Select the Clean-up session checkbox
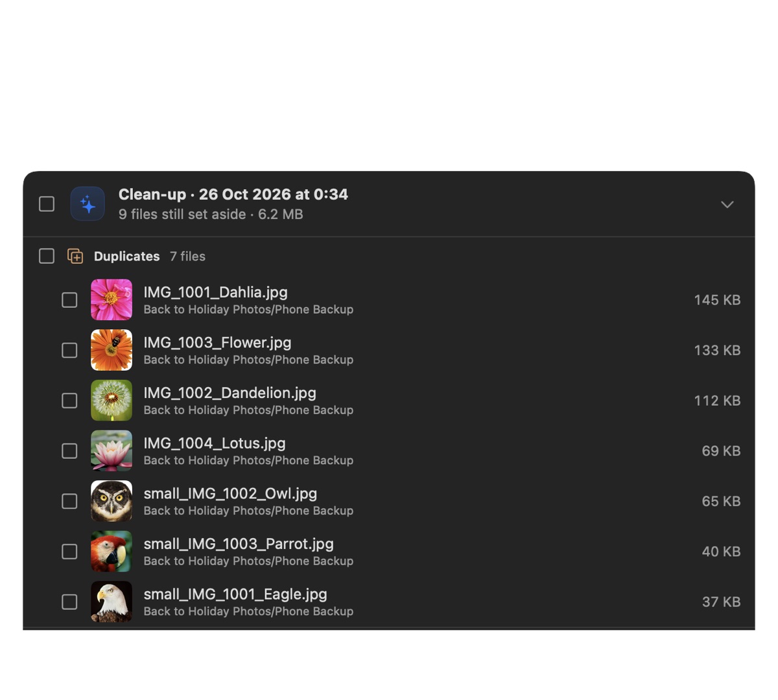Image resolution: width=778 pixels, height=700 pixels. tap(47, 204)
